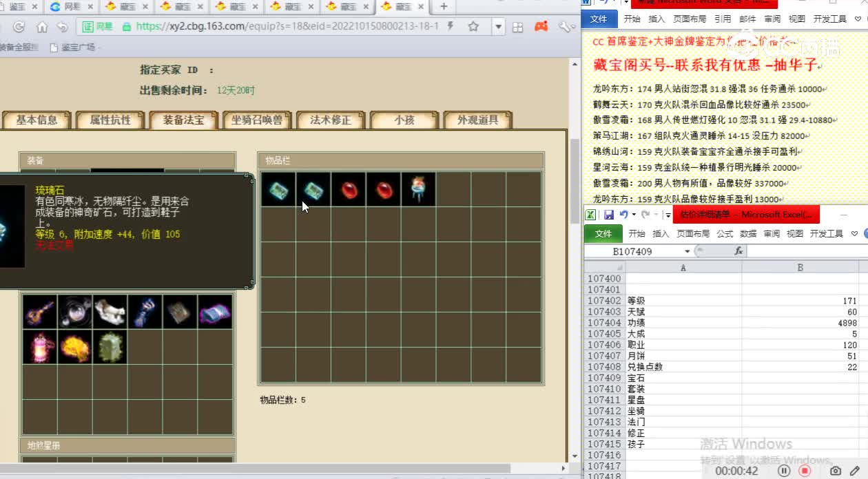Select first red gem in inventory
Viewport: 868px width, 479px height.
tap(349, 189)
